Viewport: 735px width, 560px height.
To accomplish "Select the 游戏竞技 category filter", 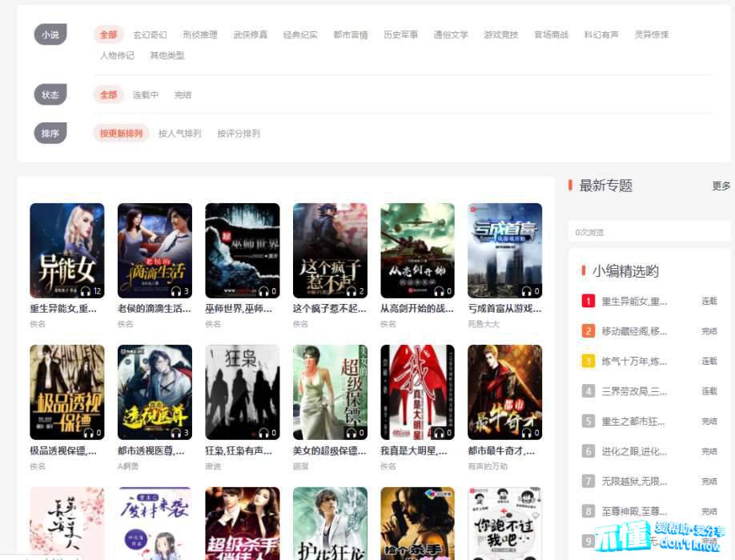I will (501, 34).
